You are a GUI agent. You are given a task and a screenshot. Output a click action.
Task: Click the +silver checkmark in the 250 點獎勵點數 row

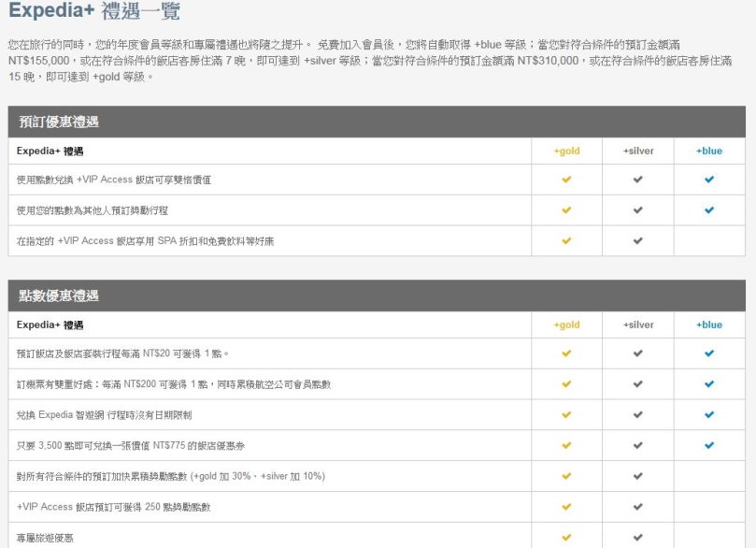click(638, 507)
